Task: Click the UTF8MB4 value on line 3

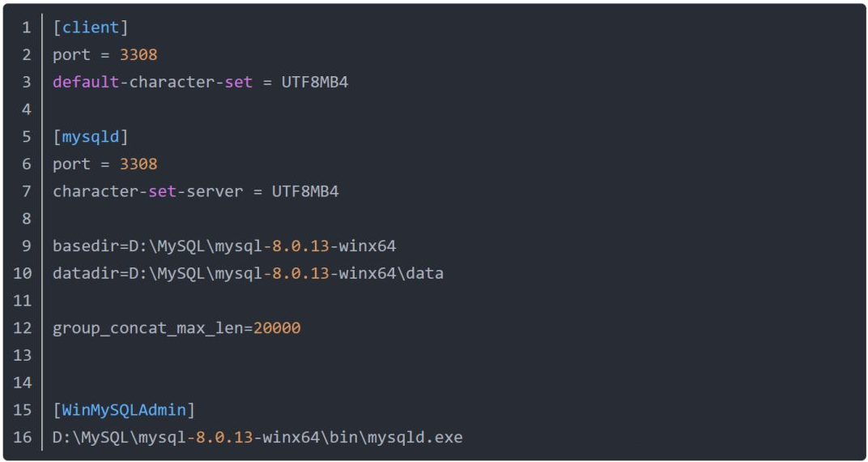Action: tap(315, 82)
